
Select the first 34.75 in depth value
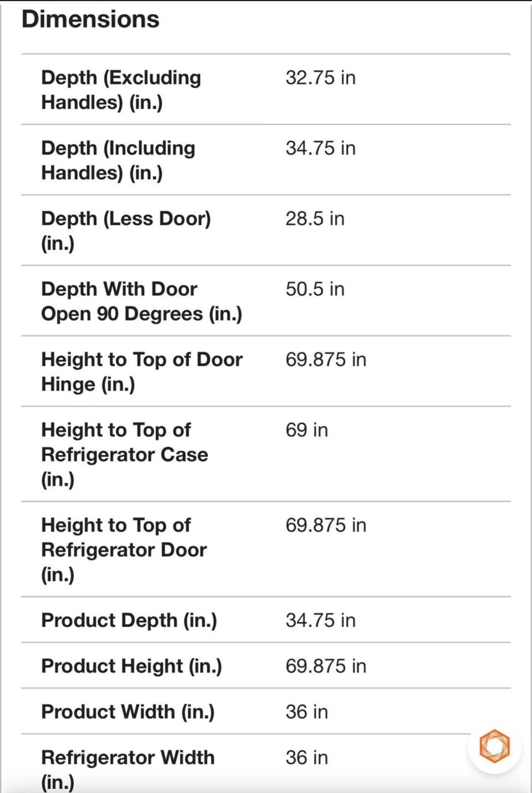coord(321,148)
